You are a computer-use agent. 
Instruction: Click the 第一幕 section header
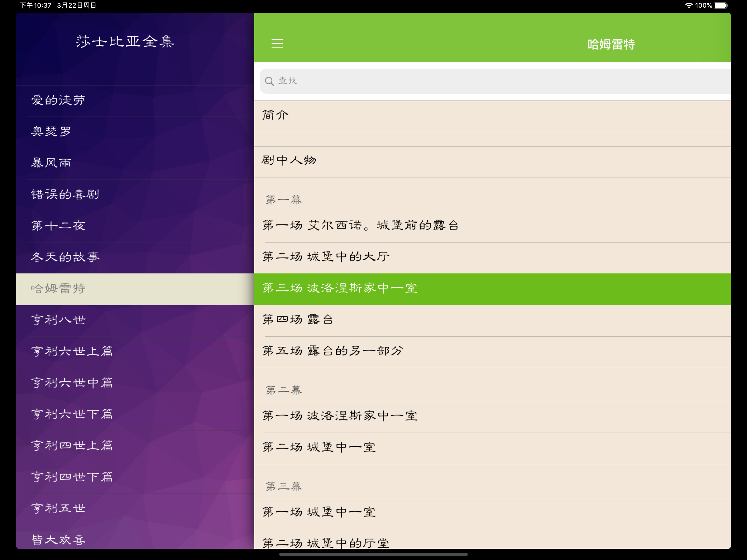[x=284, y=200]
